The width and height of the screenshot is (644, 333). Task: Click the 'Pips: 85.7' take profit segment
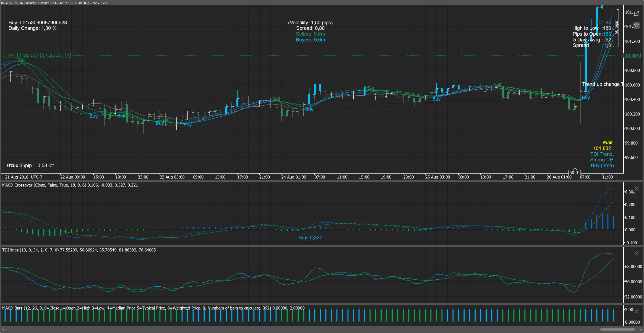point(29,55)
